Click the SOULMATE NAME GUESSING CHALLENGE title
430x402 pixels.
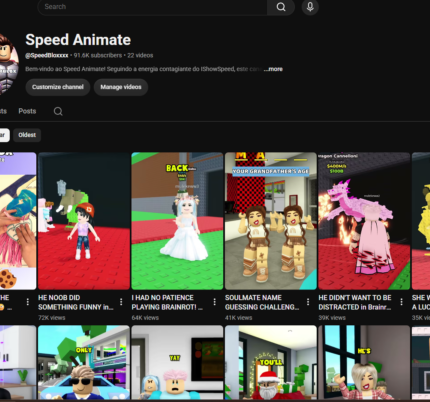262,302
